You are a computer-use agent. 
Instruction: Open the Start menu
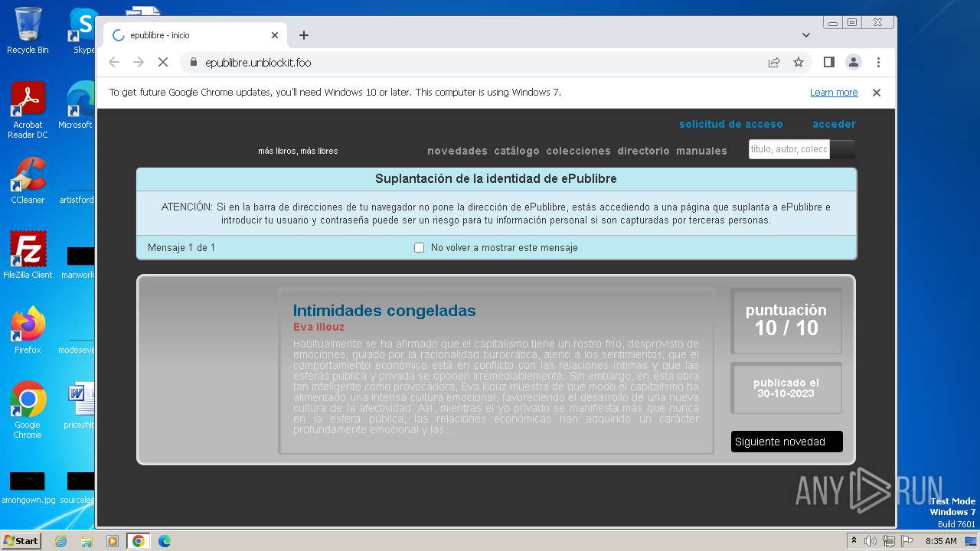coord(21,541)
